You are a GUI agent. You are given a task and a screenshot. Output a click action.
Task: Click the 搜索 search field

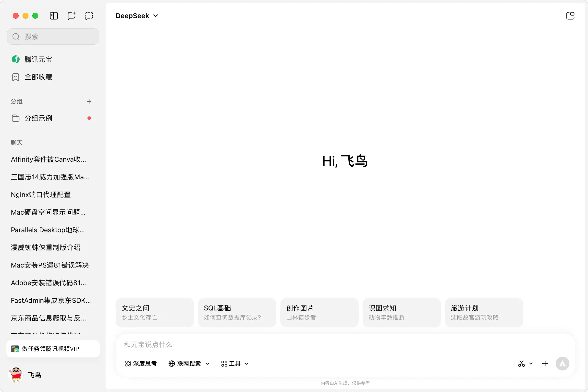click(x=53, y=37)
